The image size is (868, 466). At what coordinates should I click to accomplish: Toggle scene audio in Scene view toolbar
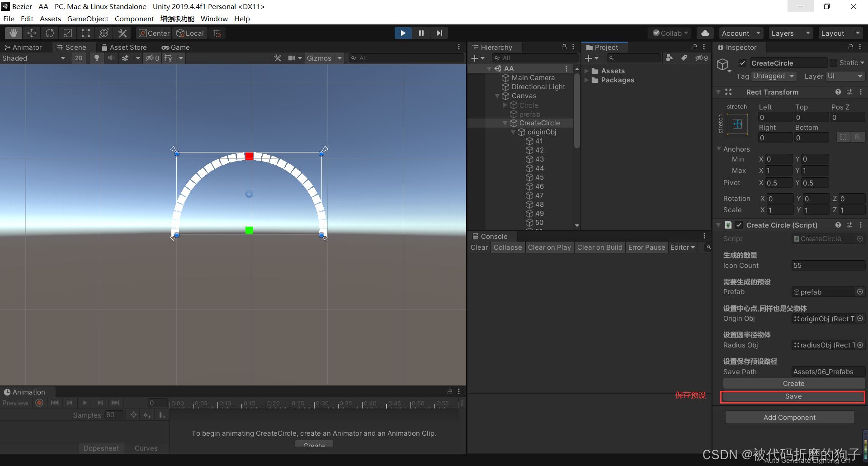click(x=111, y=58)
